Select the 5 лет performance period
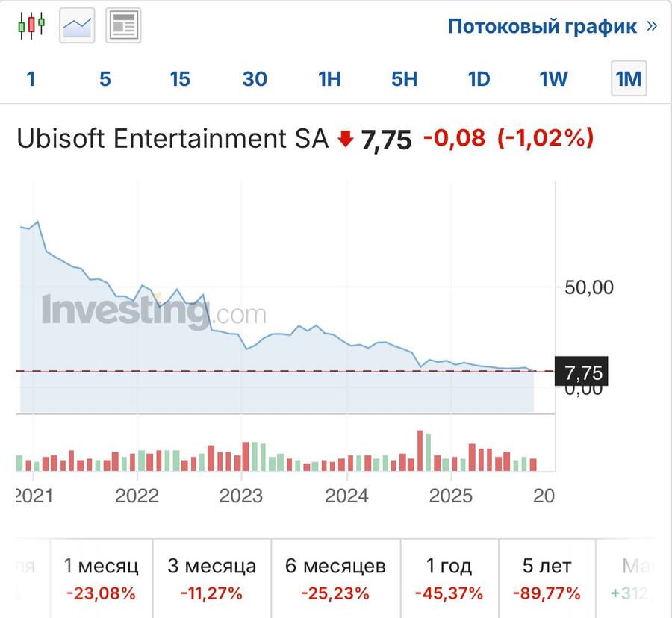Screen dimensions: 672x618 (546, 578)
